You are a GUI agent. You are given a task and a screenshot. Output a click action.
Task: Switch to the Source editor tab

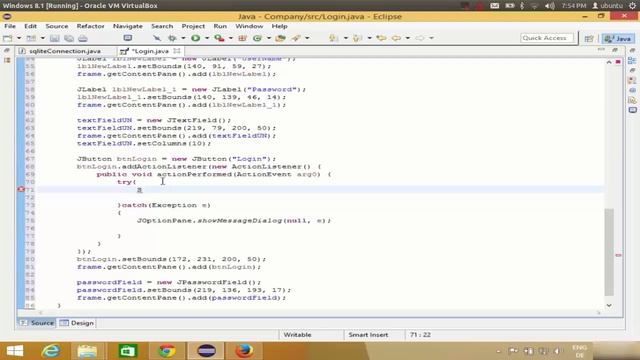(37, 323)
